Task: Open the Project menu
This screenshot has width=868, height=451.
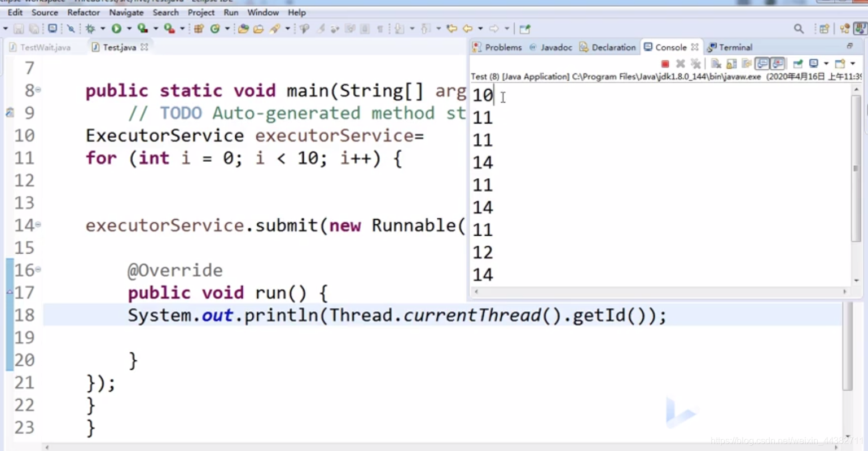Action: tap(201, 12)
